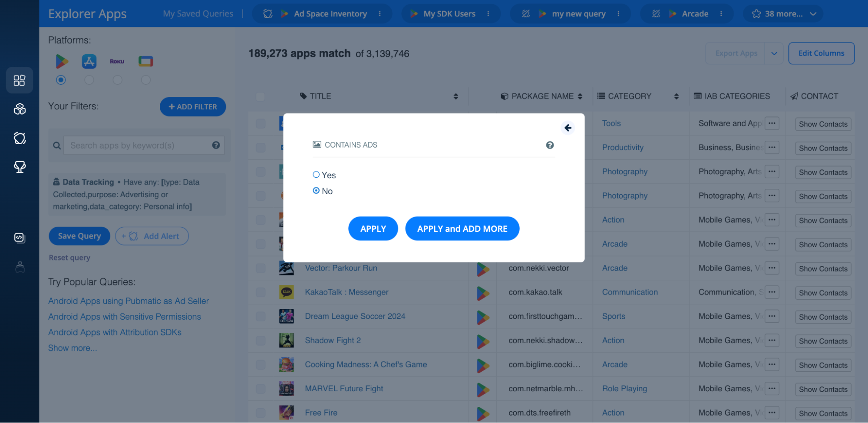Screen dimensions: 868x423
Task: Open the Data Tracking filter chip
Action: point(137,195)
